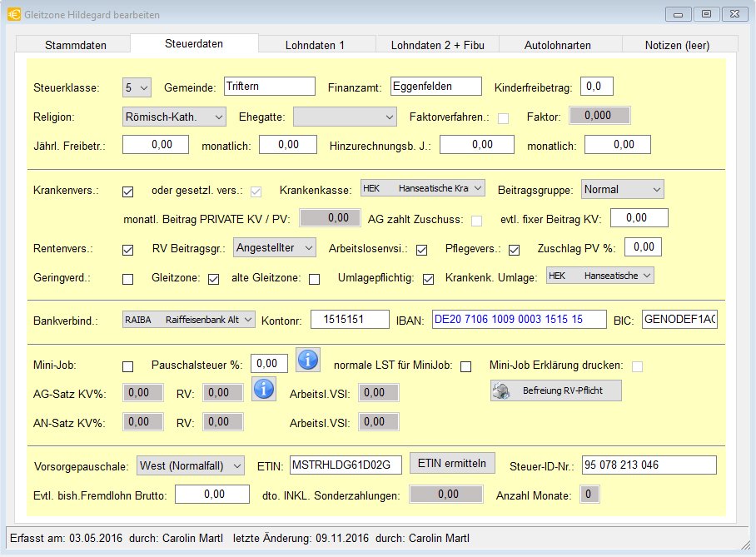Click into the IBAN input field
The width and height of the screenshot is (756, 557).
pyautogui.click(x=520, y=319)
